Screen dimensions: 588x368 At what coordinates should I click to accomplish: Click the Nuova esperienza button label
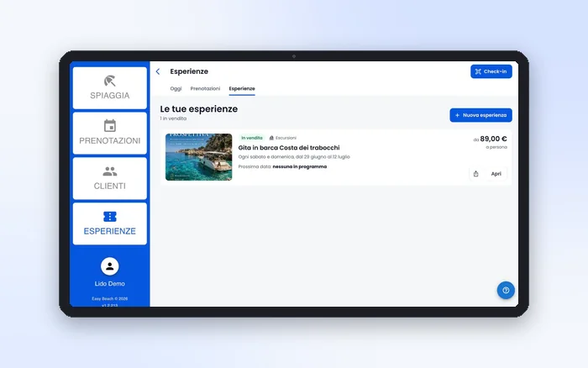tap(485, 115)
